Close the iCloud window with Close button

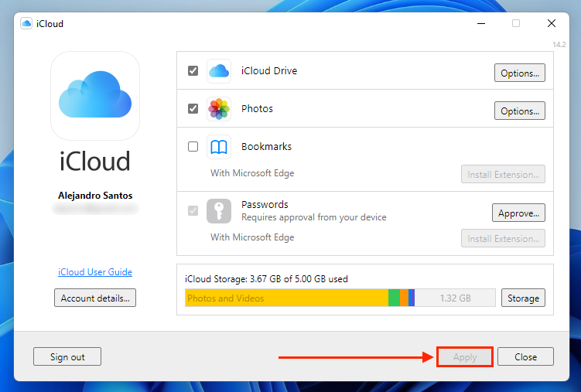(x=525, y=357)
